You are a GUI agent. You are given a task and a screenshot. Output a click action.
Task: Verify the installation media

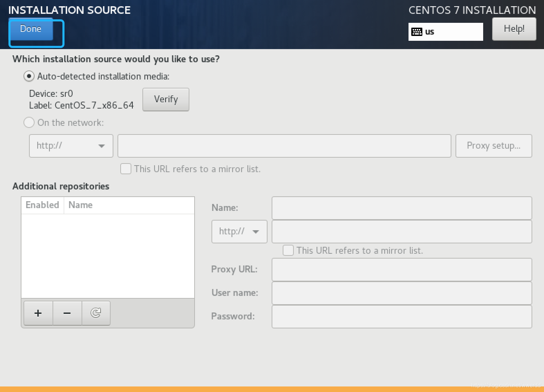166,100
